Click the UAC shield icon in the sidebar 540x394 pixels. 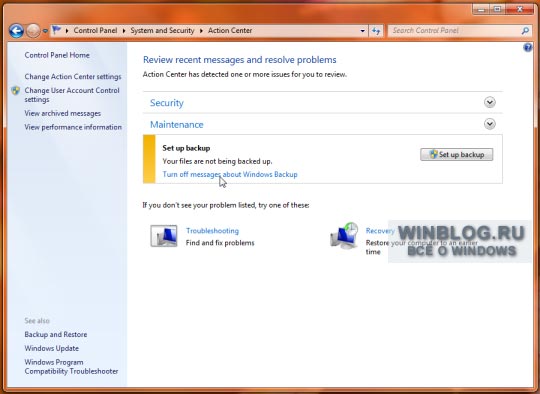[x=15, y=91]
